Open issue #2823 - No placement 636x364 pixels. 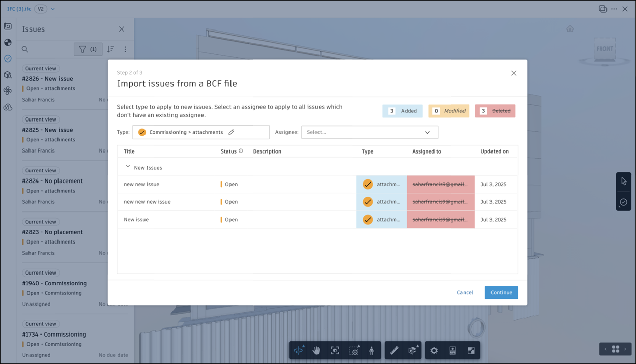[52, 232]
